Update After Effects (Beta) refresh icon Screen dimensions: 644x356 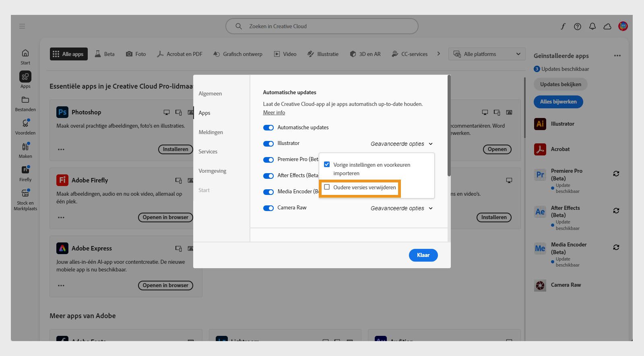tap(616, 211)
